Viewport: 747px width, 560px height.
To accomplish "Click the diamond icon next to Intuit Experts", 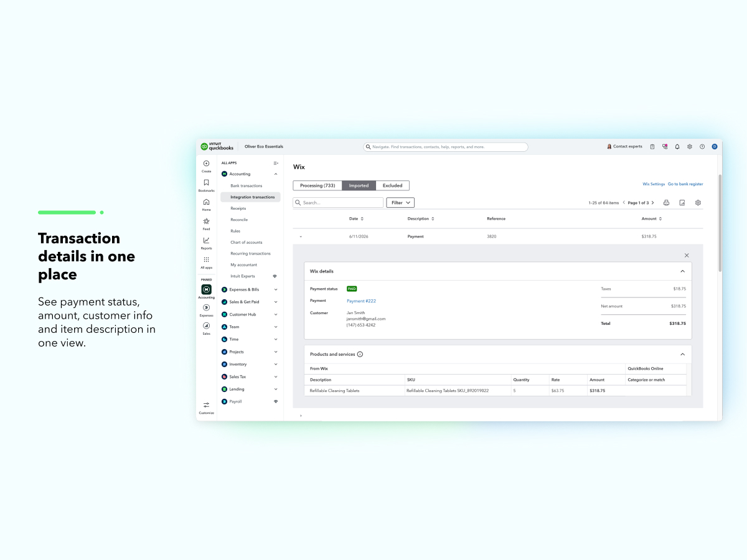I will click(275, 276).
